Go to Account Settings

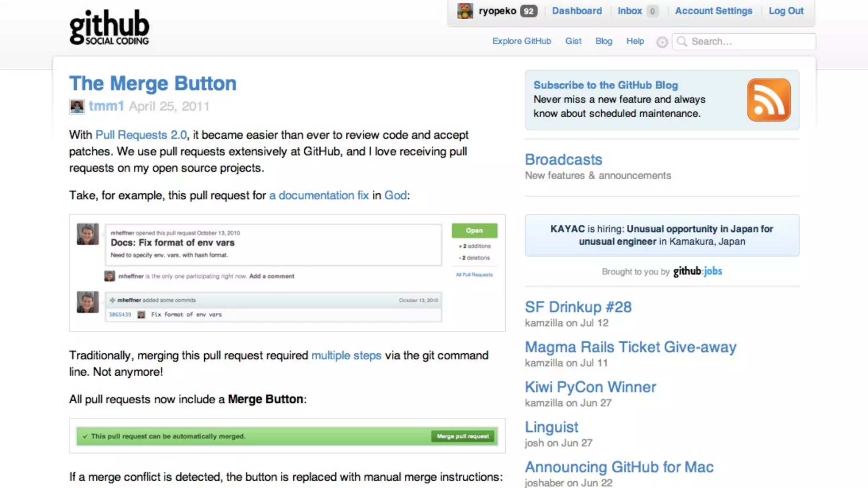point(713,11)
